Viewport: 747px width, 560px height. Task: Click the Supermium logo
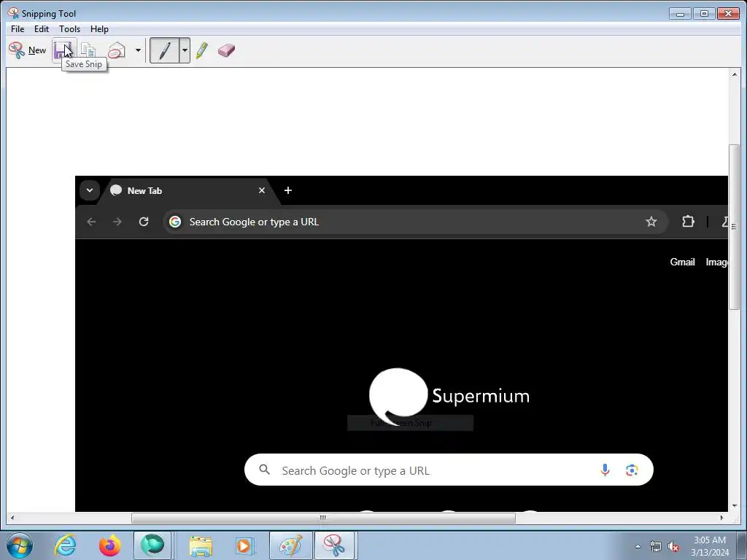pos(449,396)
